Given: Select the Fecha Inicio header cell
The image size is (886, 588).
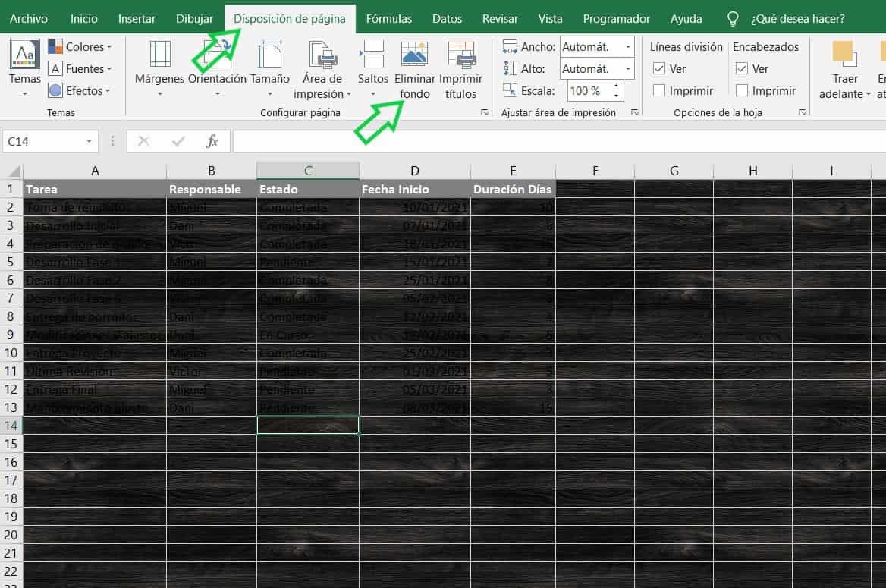Looking at the screenshot, I should coord(415,189).
